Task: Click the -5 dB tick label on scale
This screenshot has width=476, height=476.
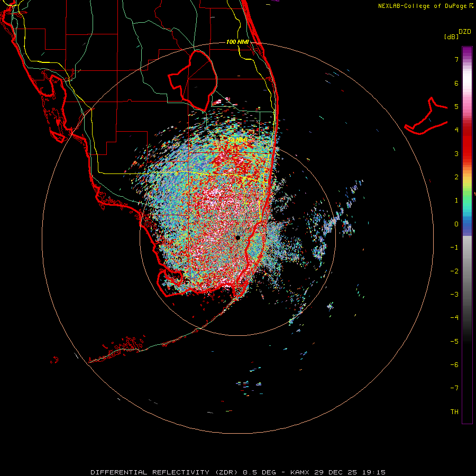Action: pos(454,342)
